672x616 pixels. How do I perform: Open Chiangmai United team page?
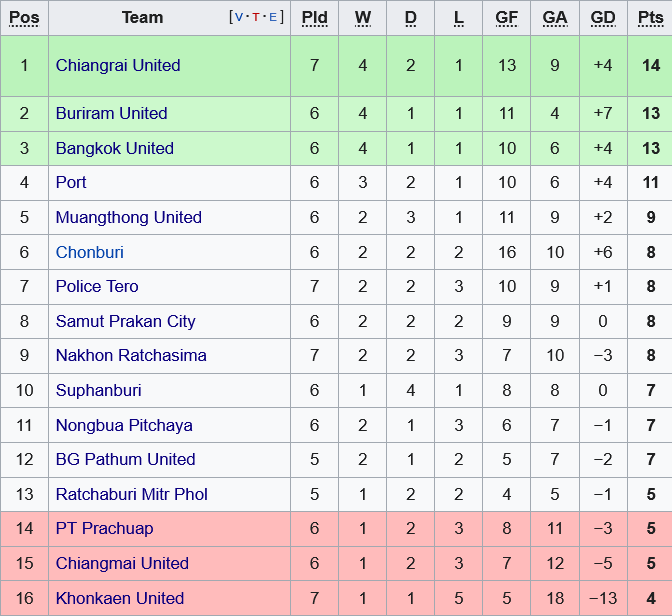[x=122, y=563]
